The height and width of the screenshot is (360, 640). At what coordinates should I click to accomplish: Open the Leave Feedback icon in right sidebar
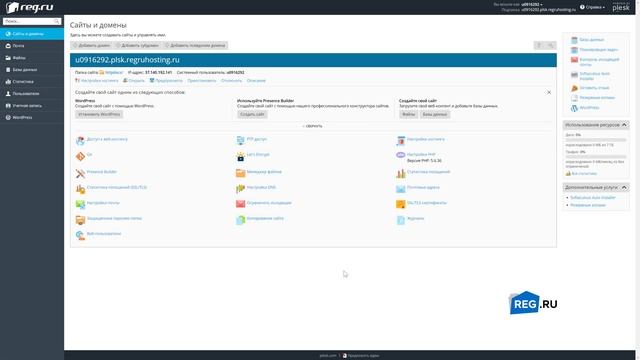coord(574,88)
